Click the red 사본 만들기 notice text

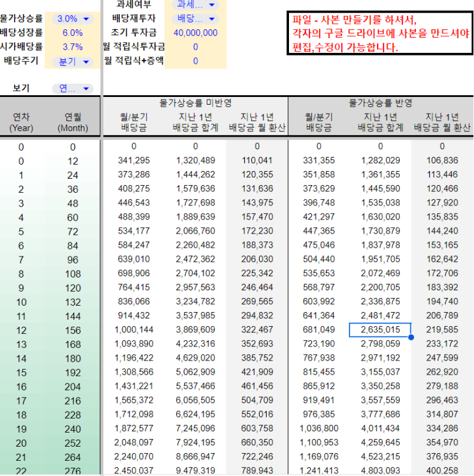[379, 34]
